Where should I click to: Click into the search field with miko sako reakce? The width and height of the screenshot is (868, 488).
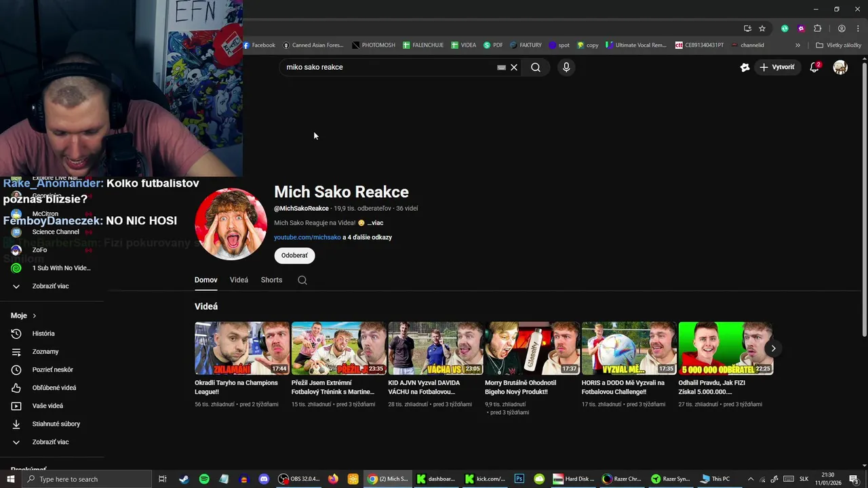coord(387,67)
